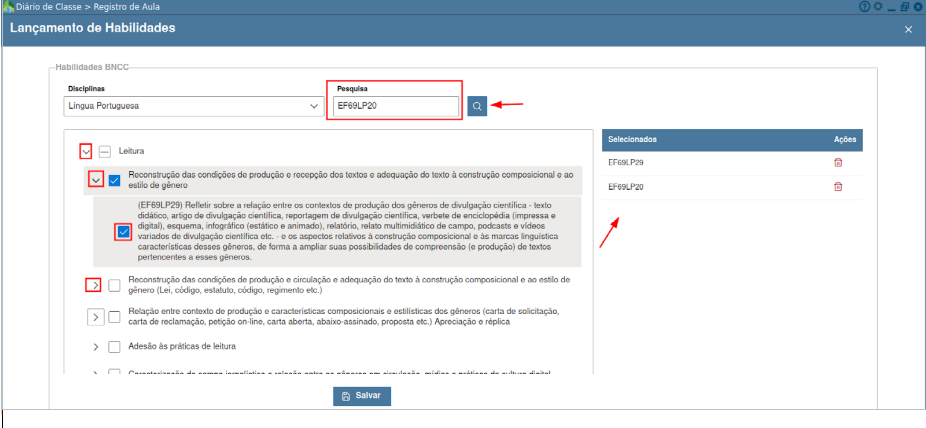This screenshot has width=926, height=428.
Task: Collapse the Reconstrução … recepção dos textos node
Action: click(x=96, y=179)
